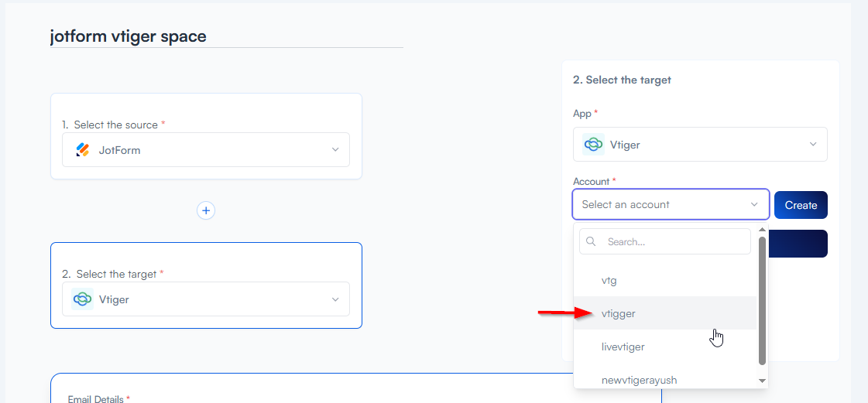This screenshot has height=403, width=868.
Task: Click the account list scrollbar thumb
Action: point(762,300)
